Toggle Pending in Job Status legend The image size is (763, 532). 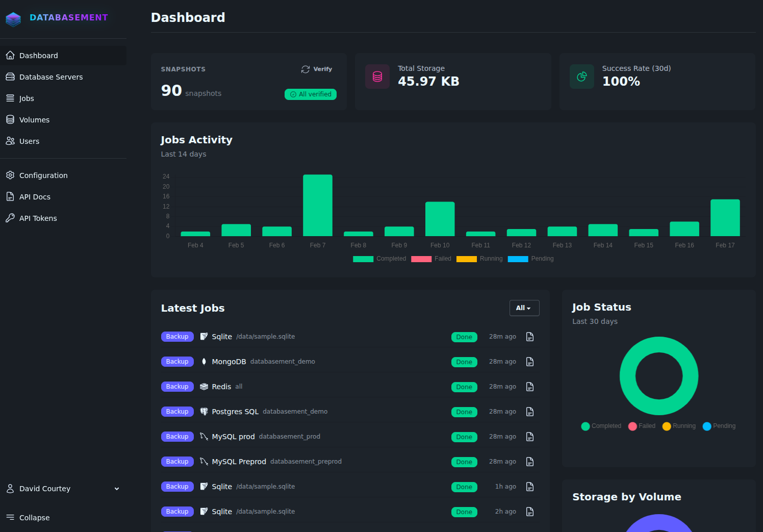pyautogui.click(x=719, y=426)
